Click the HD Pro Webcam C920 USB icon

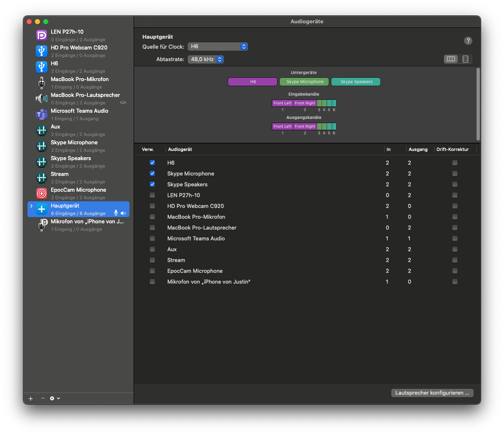click(42, 51)
